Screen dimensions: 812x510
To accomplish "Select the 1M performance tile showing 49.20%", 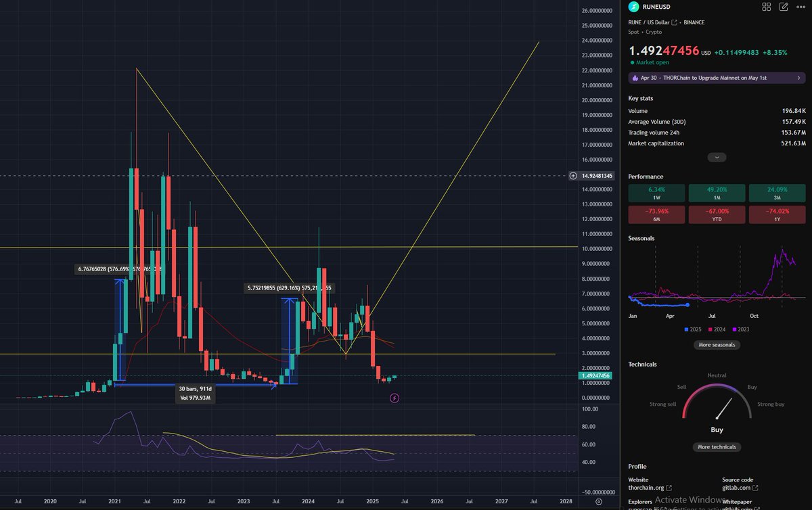I will click(717, 193).
